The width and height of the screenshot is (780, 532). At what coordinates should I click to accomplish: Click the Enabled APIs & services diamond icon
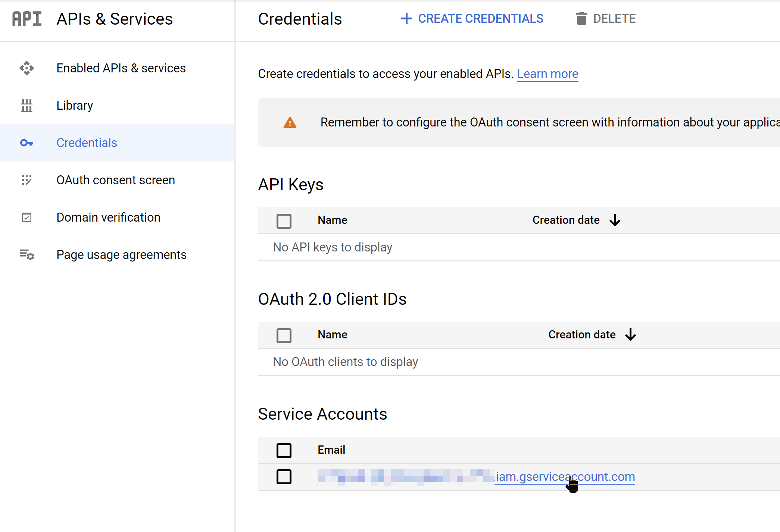26,68
